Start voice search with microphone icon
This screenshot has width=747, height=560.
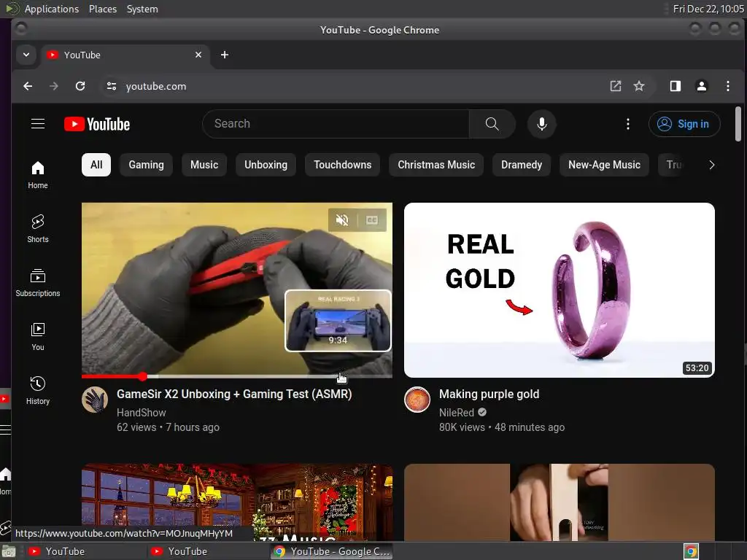(x=542, y=124)
